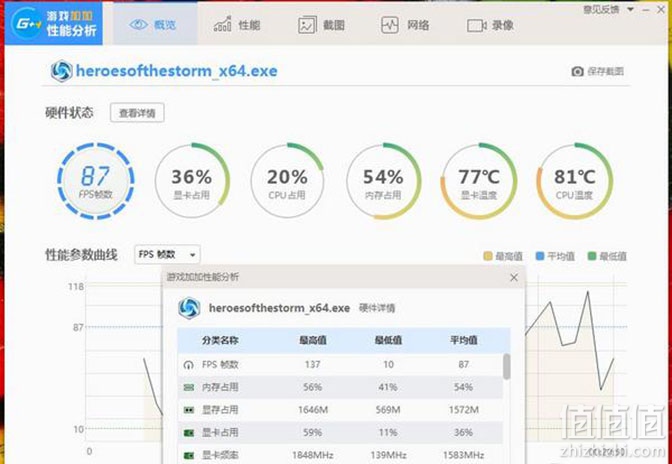672x464 pixels.
Task: Click the game icon in detail popup
Action: 189,308
